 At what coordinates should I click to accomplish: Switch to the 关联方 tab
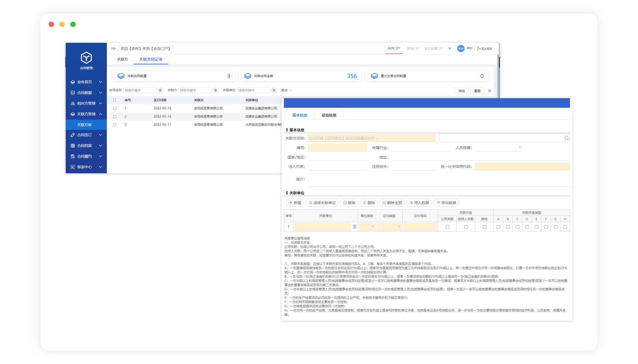(x=122, y=59)
